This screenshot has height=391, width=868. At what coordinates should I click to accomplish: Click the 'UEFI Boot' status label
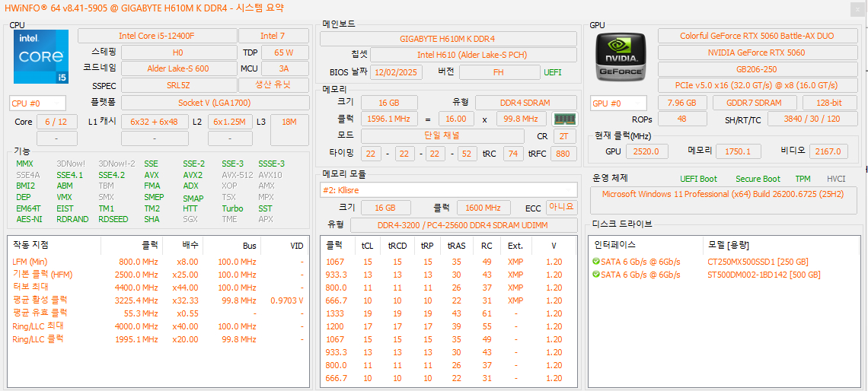click(x=699, y=179)
